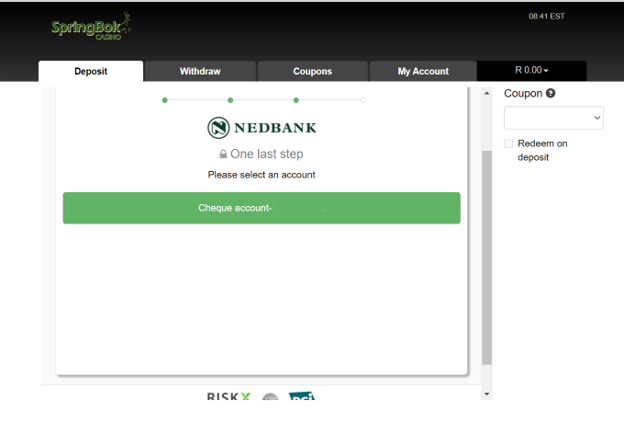
Task: Click the Please select an account text
Action: click(261, 175)
